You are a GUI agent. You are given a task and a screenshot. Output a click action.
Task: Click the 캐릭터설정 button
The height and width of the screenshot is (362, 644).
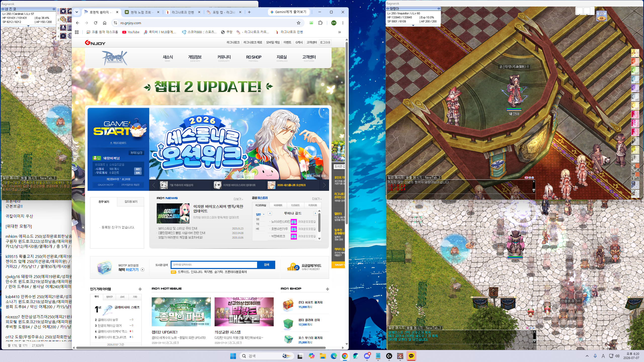[136, 153]
